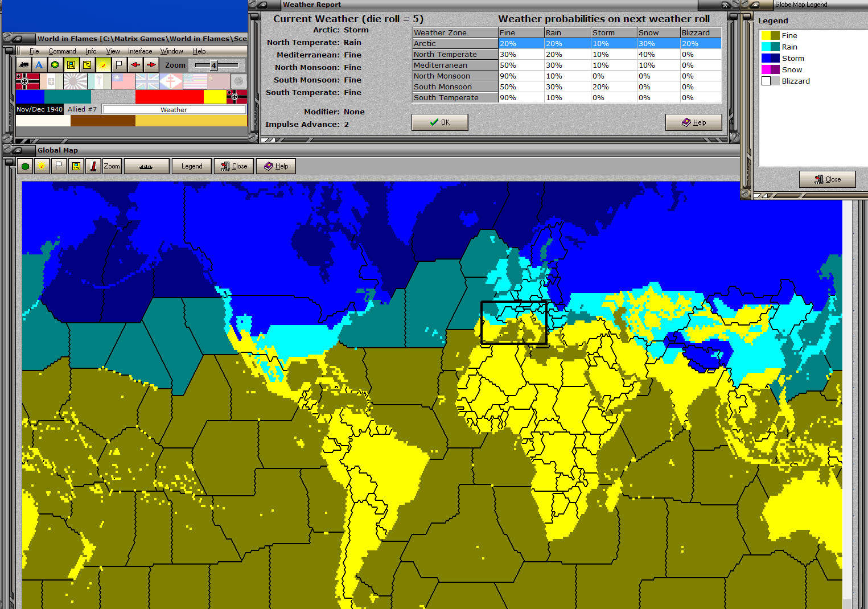Click the red back arrow icon

point(135,64)
